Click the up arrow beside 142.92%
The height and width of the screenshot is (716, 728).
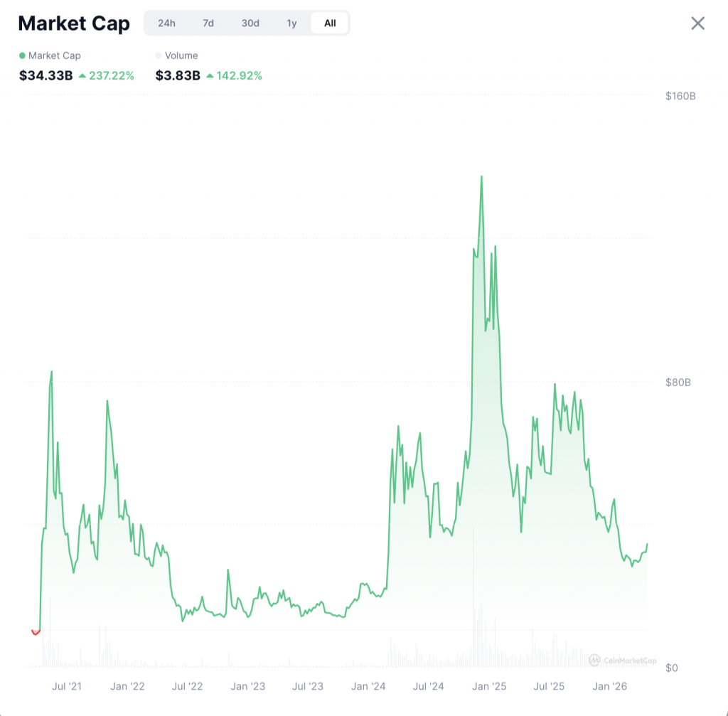(x=210, y=75)
